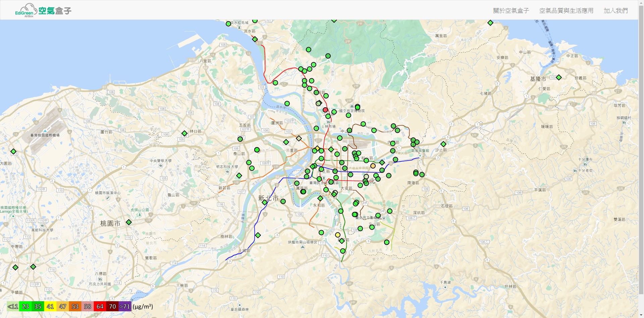Viewport: 644px width, 318px height.
Task: Click the orange 53 legend swatch
Action: [x=75, y=306]
